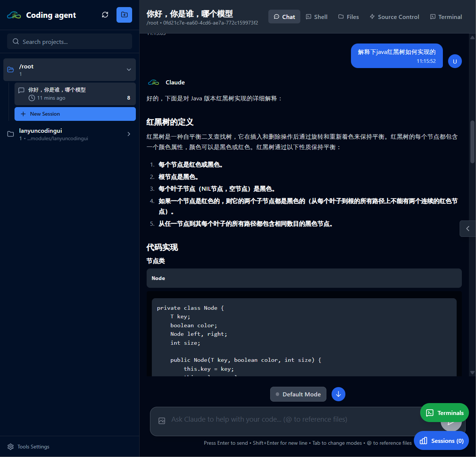Click the chat scrollbar thumb
The height and width of the screenshot is (457, 476).
472,142
